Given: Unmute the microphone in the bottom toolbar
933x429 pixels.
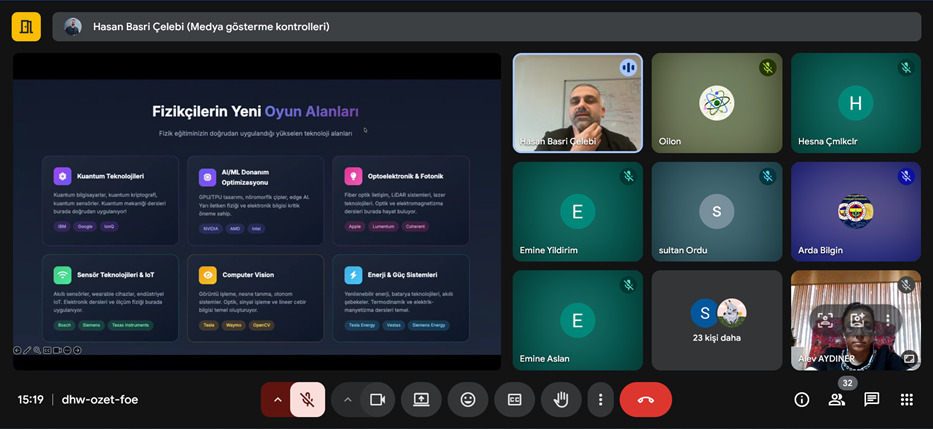Looking at the screenshot, I should pyautogui.click(x=308, y=399).
